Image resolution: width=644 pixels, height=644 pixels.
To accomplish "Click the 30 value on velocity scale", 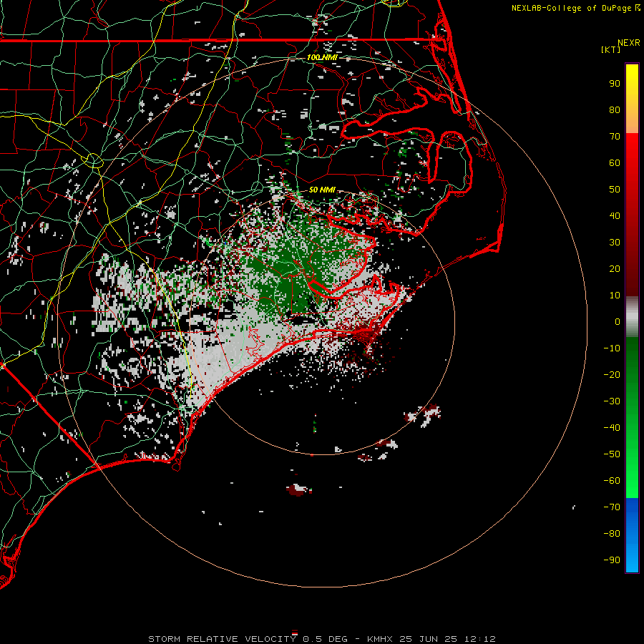I will point(615,243).
